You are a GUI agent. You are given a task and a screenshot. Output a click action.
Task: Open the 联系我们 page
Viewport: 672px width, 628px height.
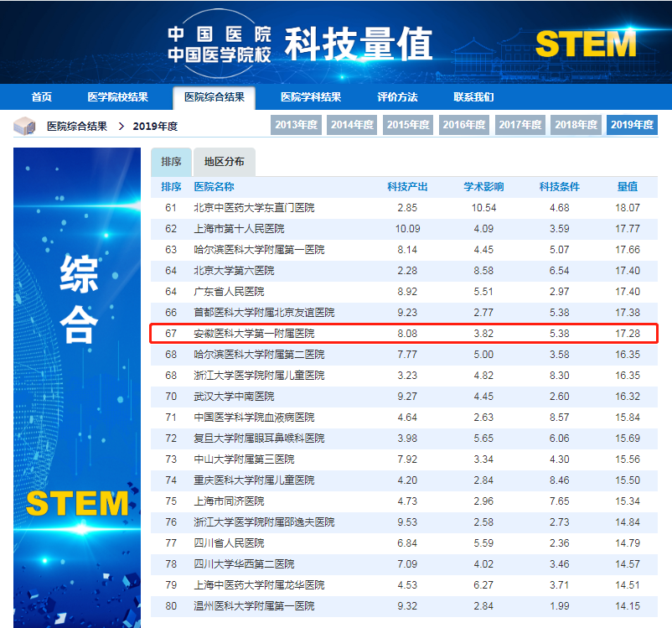pos(473,97)
